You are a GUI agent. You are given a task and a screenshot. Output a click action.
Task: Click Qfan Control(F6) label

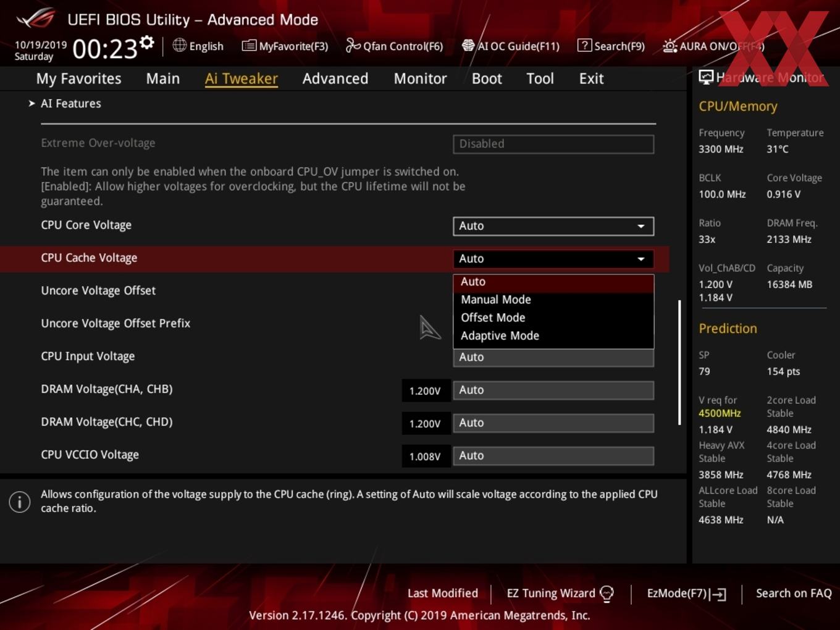coord(403,46)
